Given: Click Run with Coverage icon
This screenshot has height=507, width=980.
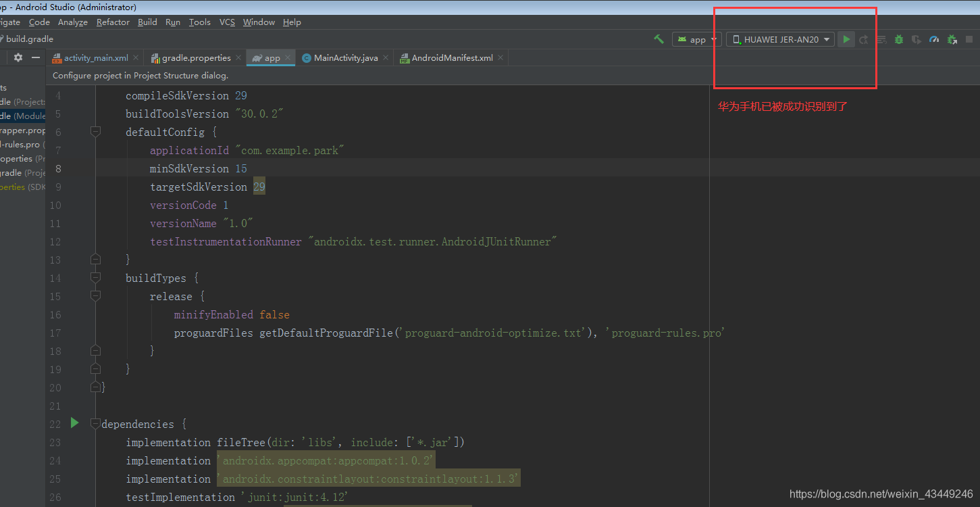Looking at the screenshot, I should (916, 39).
